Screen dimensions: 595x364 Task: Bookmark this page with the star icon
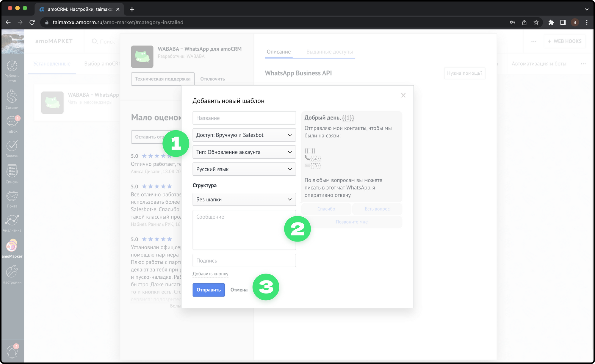click(x=536, y=22)
